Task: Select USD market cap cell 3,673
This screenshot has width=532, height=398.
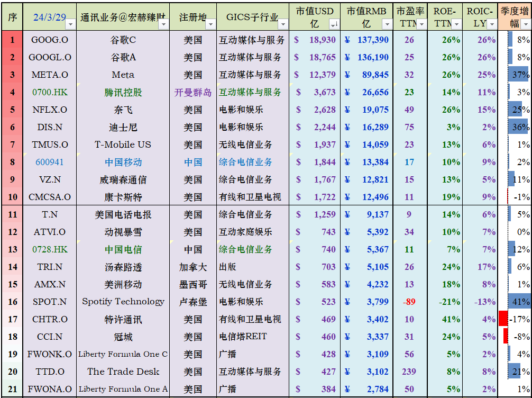Action: [315, 92]
